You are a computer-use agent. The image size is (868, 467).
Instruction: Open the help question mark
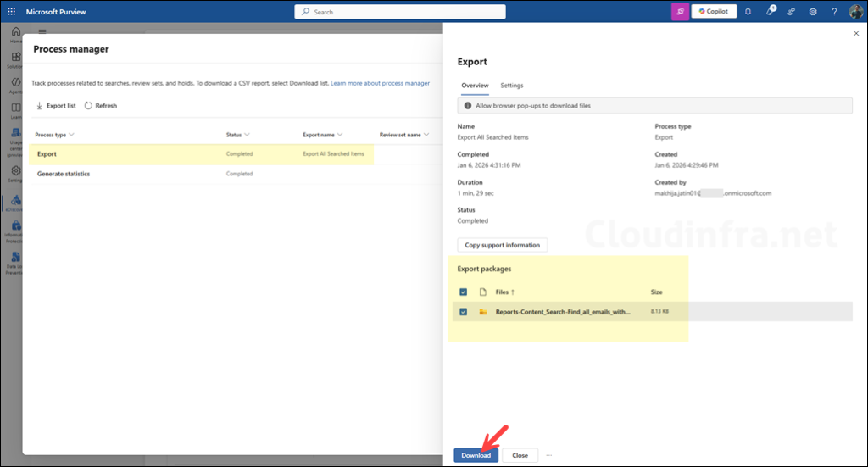(x=834, y=12)
